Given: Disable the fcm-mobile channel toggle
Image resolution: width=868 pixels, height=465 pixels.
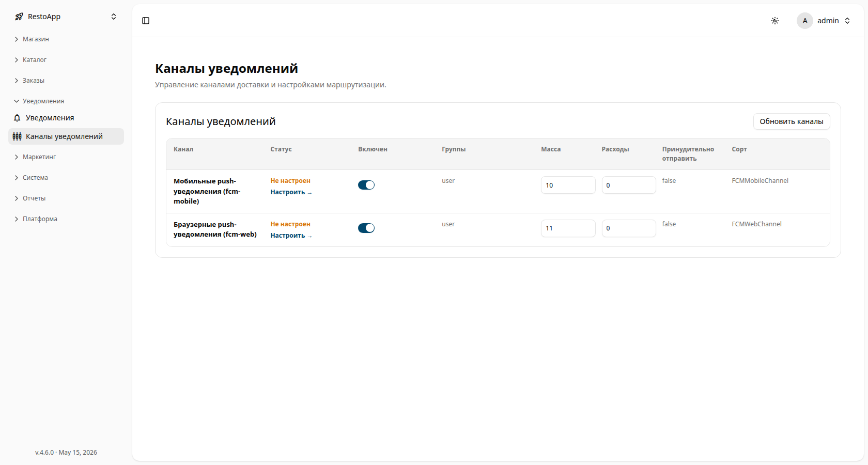Looking at the screenshot, I should point(366,185).
